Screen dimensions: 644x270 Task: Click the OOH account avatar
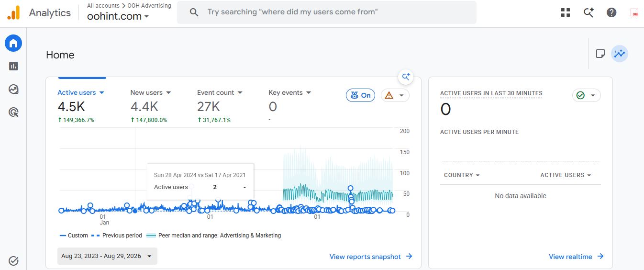635,13
